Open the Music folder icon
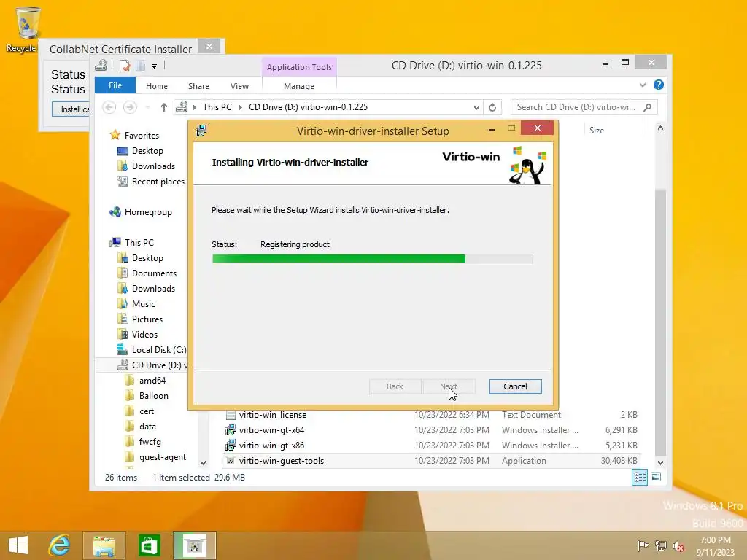 (x=123, y=304)
